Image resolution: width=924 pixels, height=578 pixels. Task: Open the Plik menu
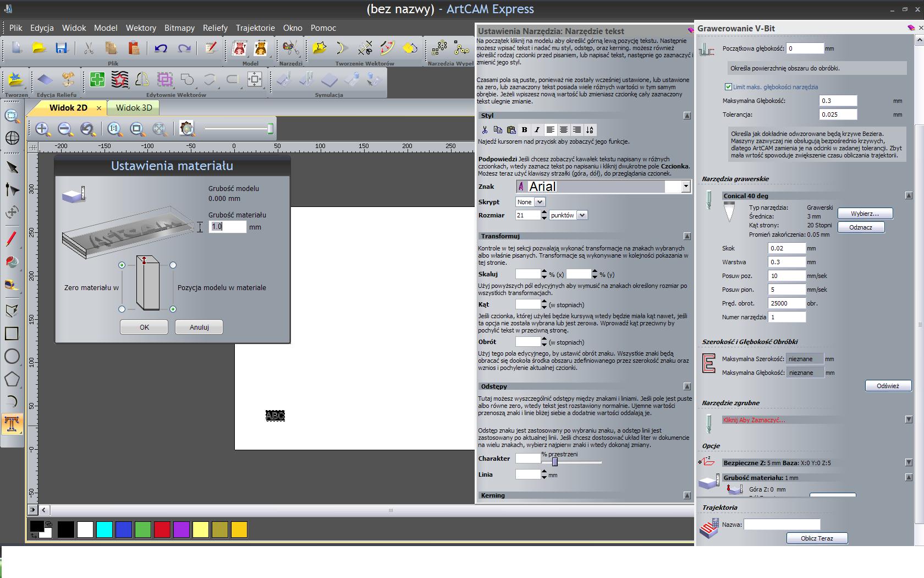[x=15, y=28]
